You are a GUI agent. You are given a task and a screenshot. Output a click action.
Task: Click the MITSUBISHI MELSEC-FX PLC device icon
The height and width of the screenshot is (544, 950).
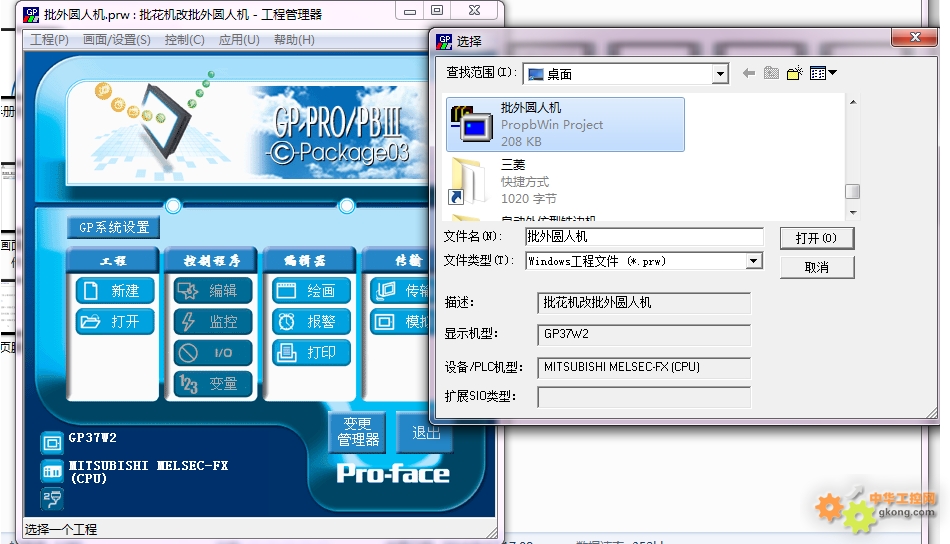pos(51,471)
